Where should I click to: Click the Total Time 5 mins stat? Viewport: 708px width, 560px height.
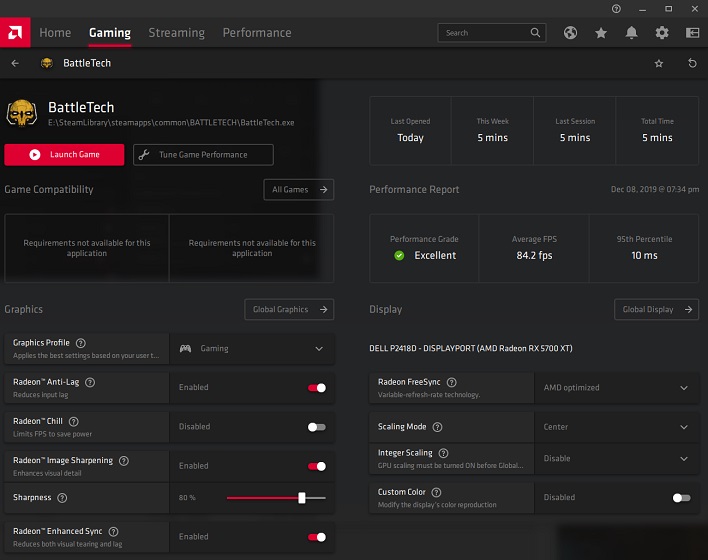(657, 131)
